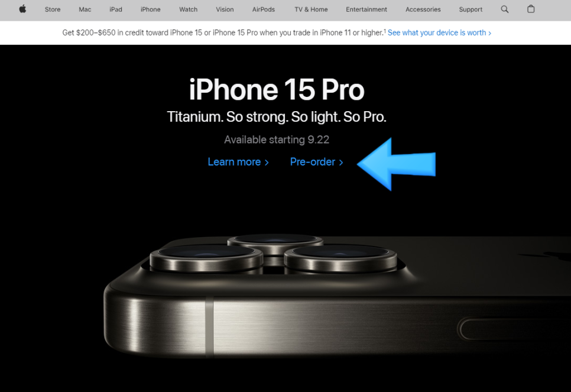The image size is (571, 392).
Task: Choose Vision in the top navigation
Action: pyautogui.click(x=225, y=9)
